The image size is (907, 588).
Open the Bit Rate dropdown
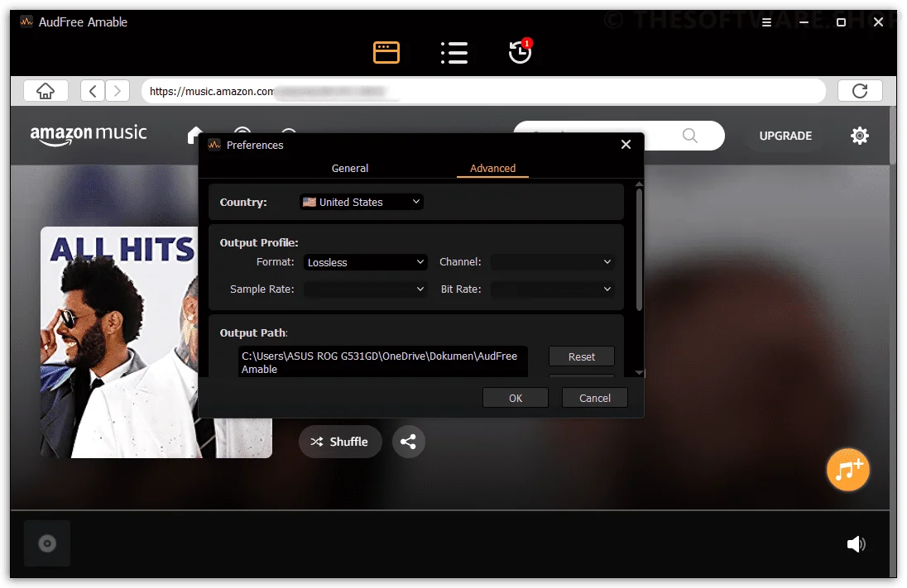(552, 289)
